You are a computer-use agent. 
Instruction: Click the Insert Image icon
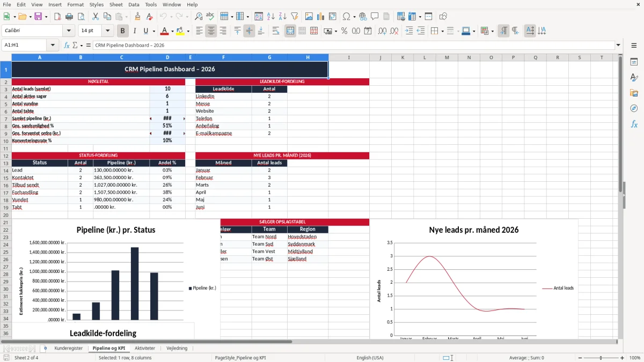(310, 17)
